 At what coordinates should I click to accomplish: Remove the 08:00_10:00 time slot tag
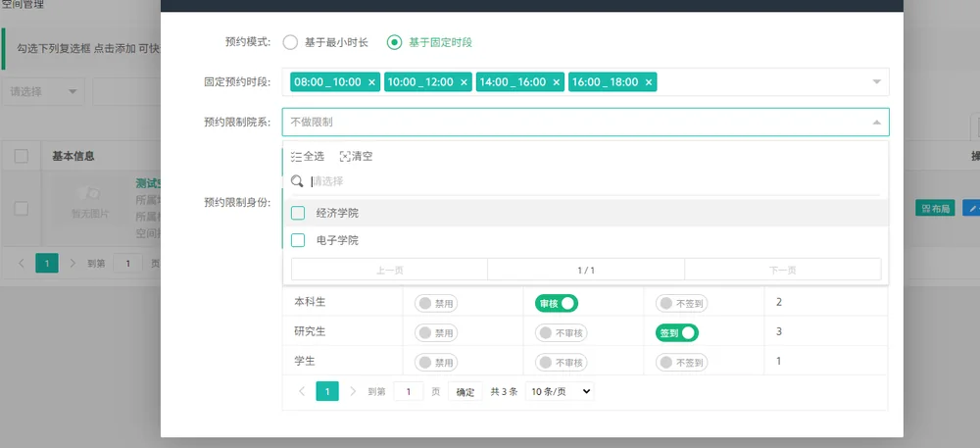pos(371,82)
